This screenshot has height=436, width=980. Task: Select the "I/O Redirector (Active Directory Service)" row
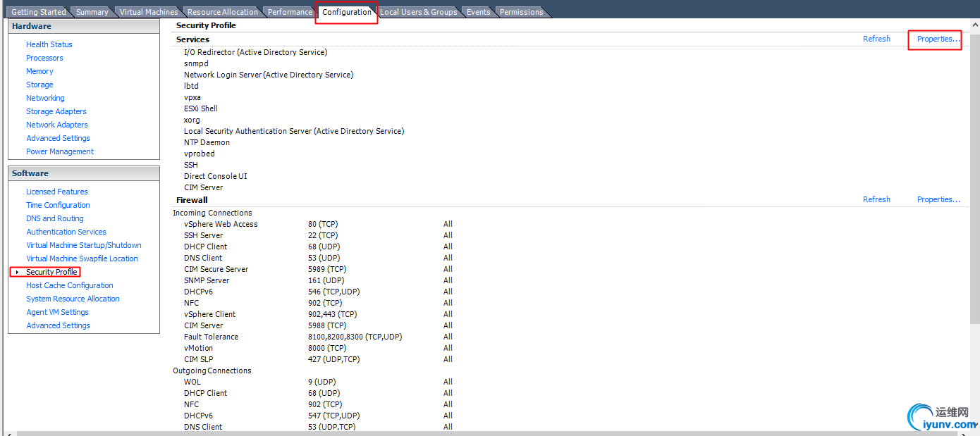(x=255, y=52)
